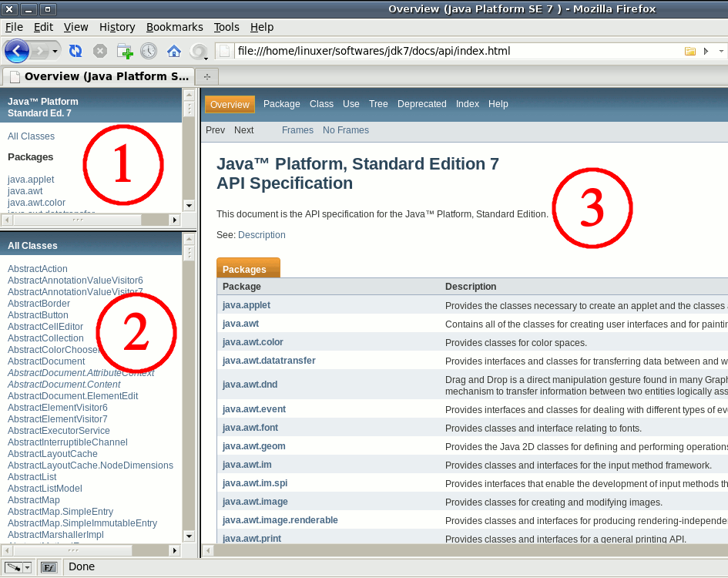This screenshot has height=578, width=728.
Task: Open the Tree link in the navbar
Action: [378, 104]
